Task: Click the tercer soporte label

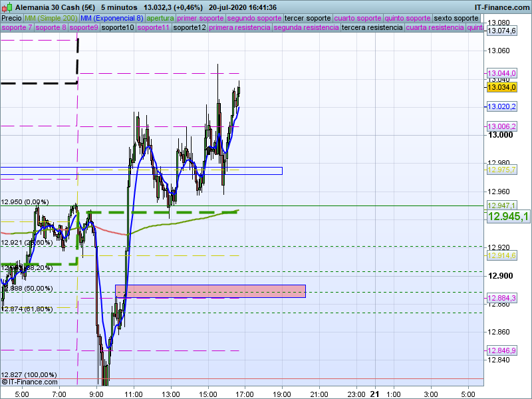Action: [308, 18]
